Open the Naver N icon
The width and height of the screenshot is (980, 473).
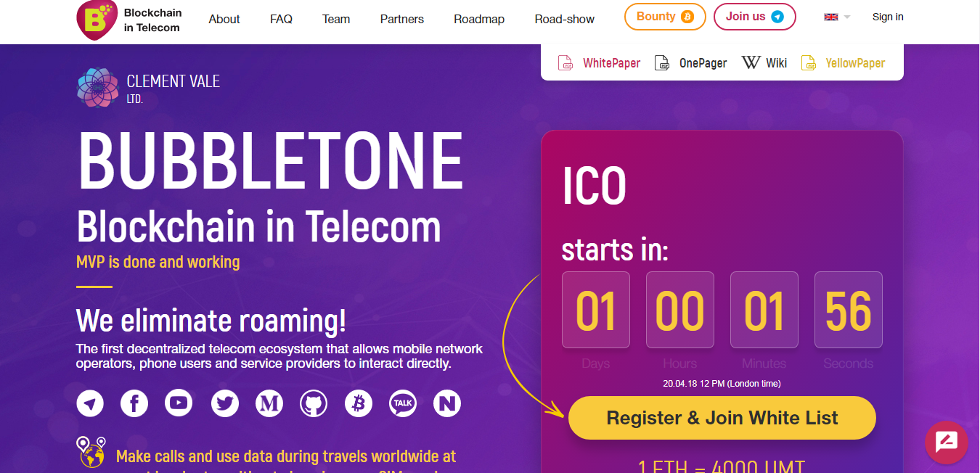pos(447,403)
